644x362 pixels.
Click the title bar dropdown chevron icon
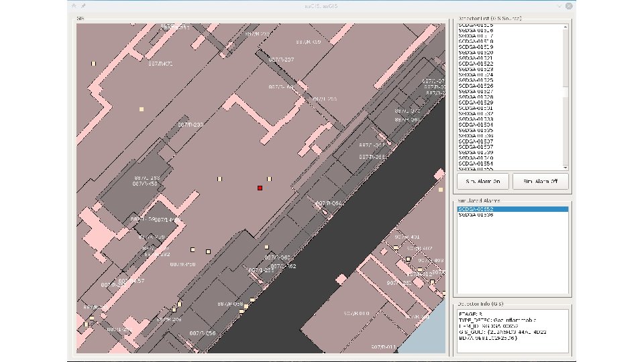pyautogui.click(x=558, y=5)
